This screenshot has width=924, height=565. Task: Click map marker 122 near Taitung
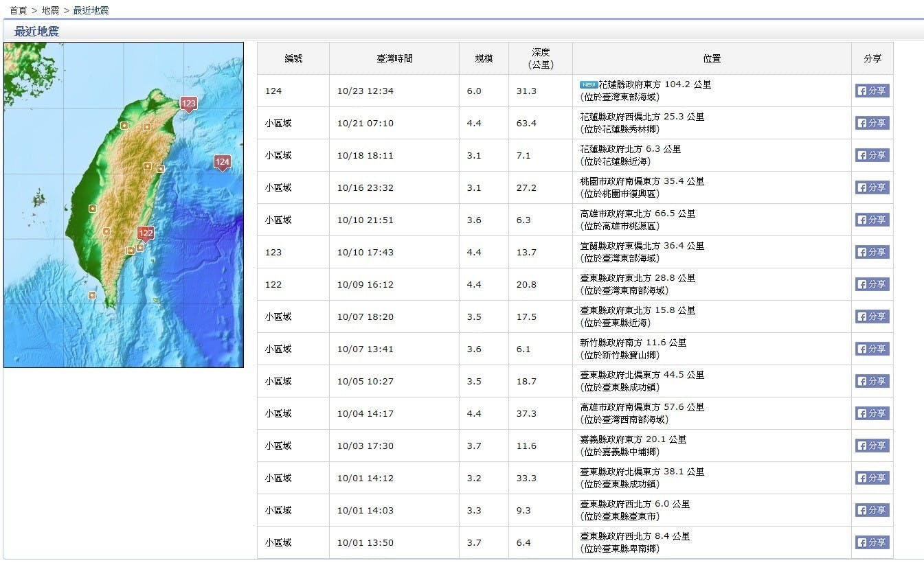tap(145, 233)
